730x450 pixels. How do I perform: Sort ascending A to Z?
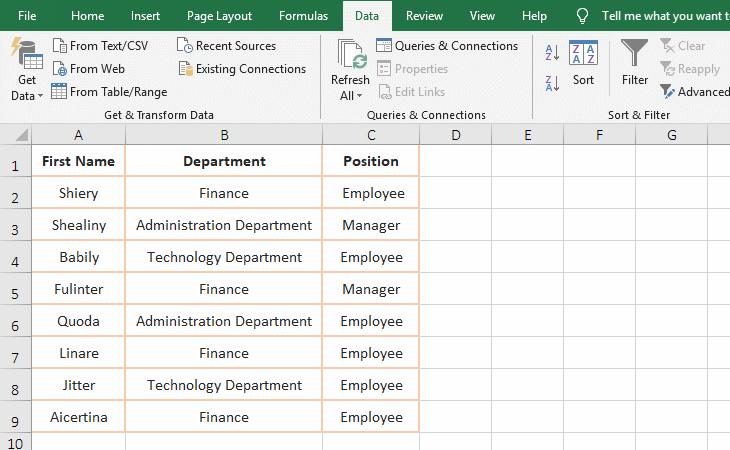[x=552, y=53]
